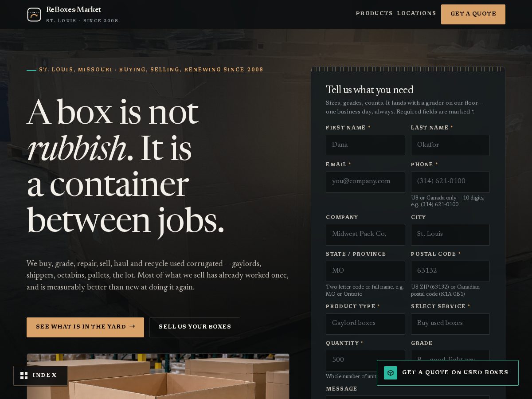
Task: Click the 'We buy, grade, repair' paragraph
Action: coord(158,275)
